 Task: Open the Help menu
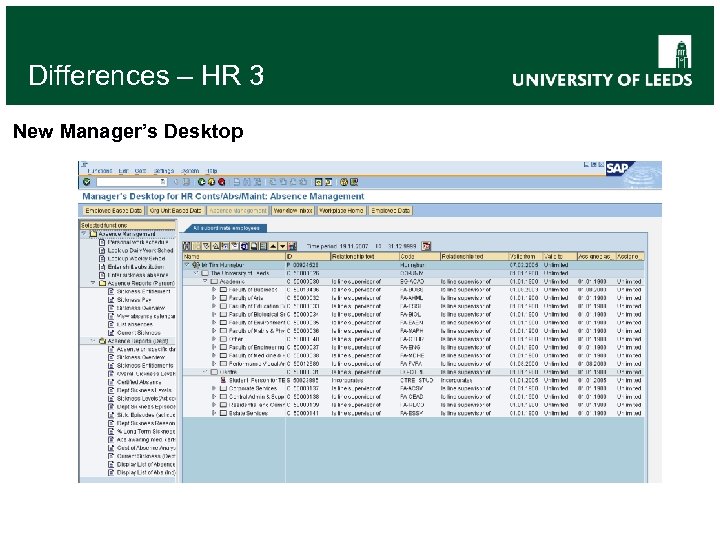[212, 171]
